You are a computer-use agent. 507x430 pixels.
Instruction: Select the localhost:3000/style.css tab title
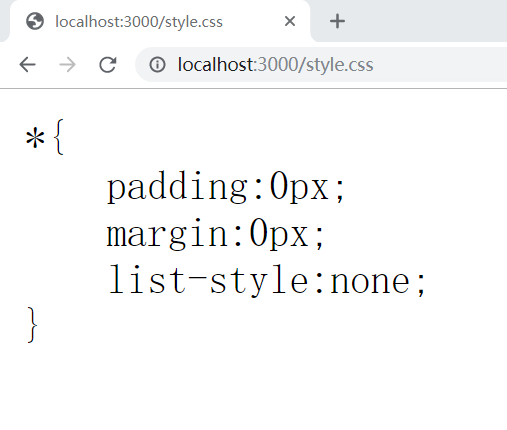point(139,22)
